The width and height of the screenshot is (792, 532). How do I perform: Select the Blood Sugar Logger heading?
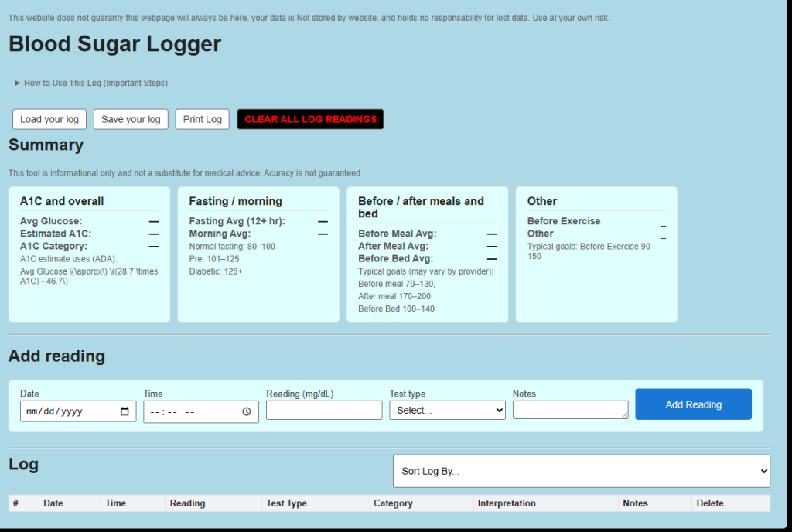pos(115,44)
